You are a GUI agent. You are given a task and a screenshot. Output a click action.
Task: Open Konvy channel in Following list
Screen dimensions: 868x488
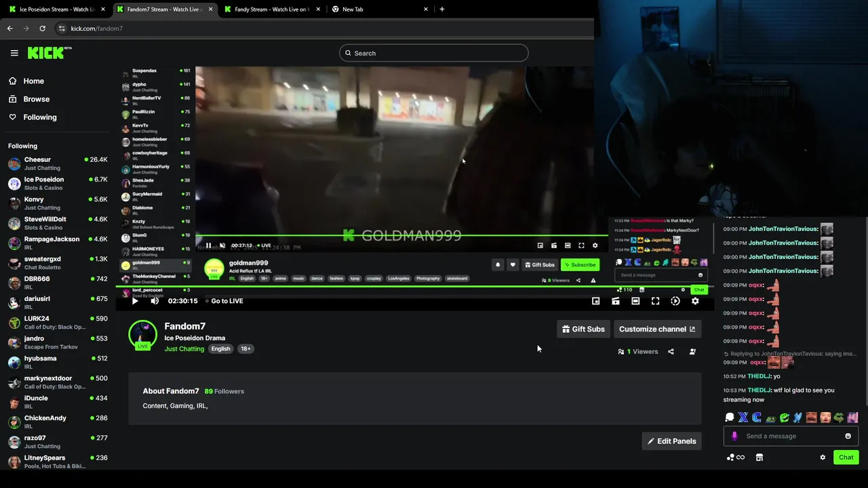tap(58, 203)
